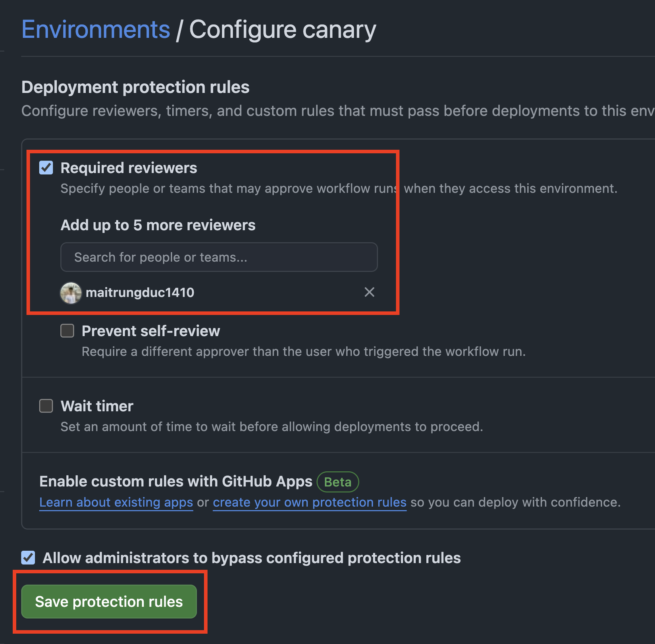Remove reviewer maitrungduc1410 with the X icon
Screen dimensions: 655x644
click(x=369, y=292)
